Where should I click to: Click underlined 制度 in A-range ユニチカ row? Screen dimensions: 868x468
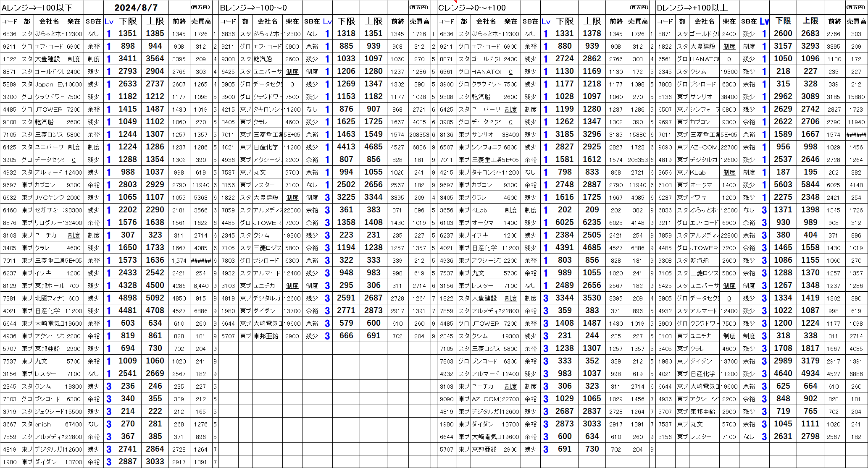[x=74, y=235]
